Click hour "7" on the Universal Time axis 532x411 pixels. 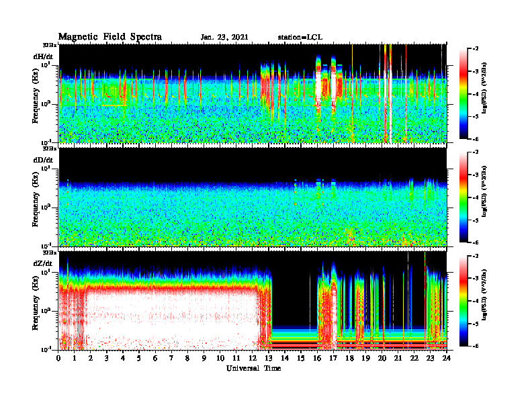point(171,358)
